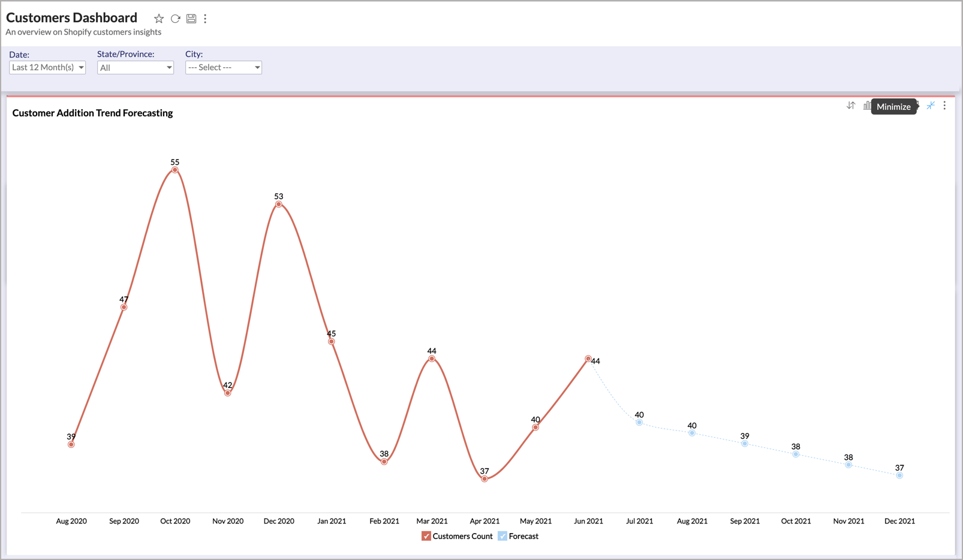This screenshot has height=560, width=963.
Task: Refresh the dashboard with the reload icon
Action: point(175,19)
